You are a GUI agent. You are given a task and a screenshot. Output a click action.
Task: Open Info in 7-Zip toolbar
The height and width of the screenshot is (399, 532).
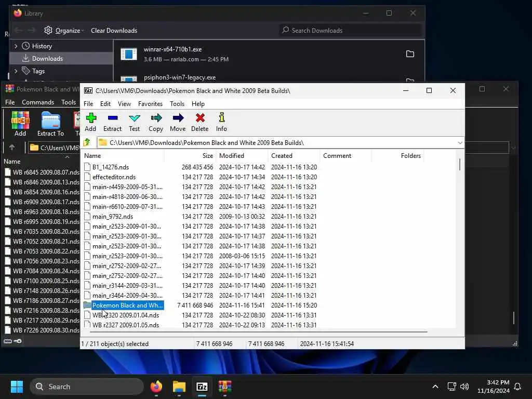[x=221, y=122]
